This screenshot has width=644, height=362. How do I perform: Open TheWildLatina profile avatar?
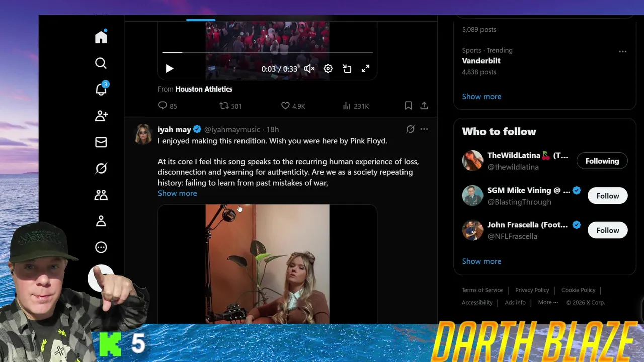pyautogui.click(x=472, y=161)
